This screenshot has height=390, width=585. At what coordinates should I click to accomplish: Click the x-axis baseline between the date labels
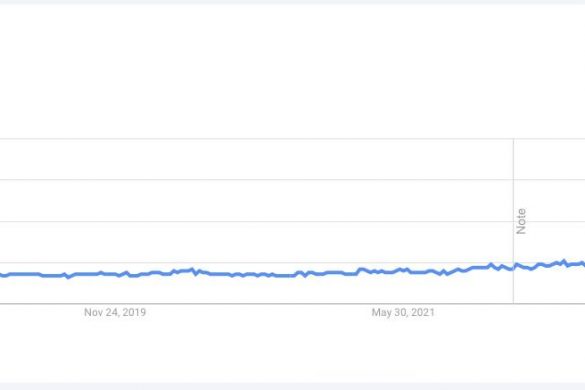[257, 304]
